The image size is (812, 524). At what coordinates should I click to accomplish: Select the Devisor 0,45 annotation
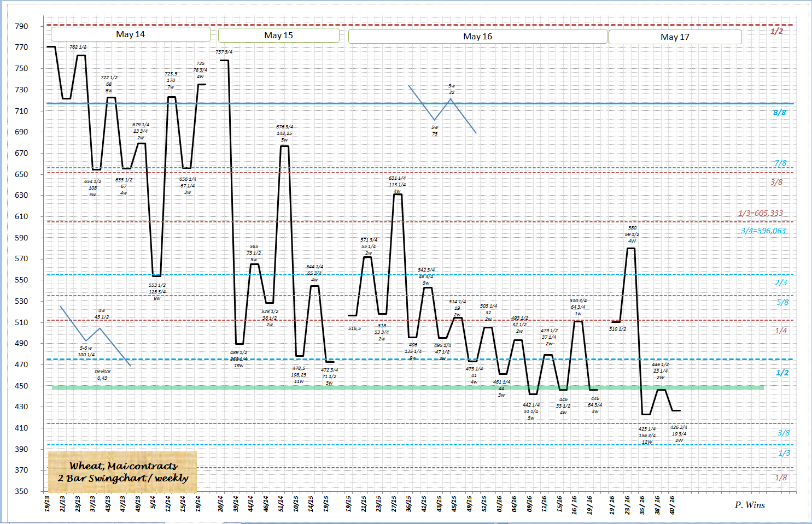tap(102, 375)
